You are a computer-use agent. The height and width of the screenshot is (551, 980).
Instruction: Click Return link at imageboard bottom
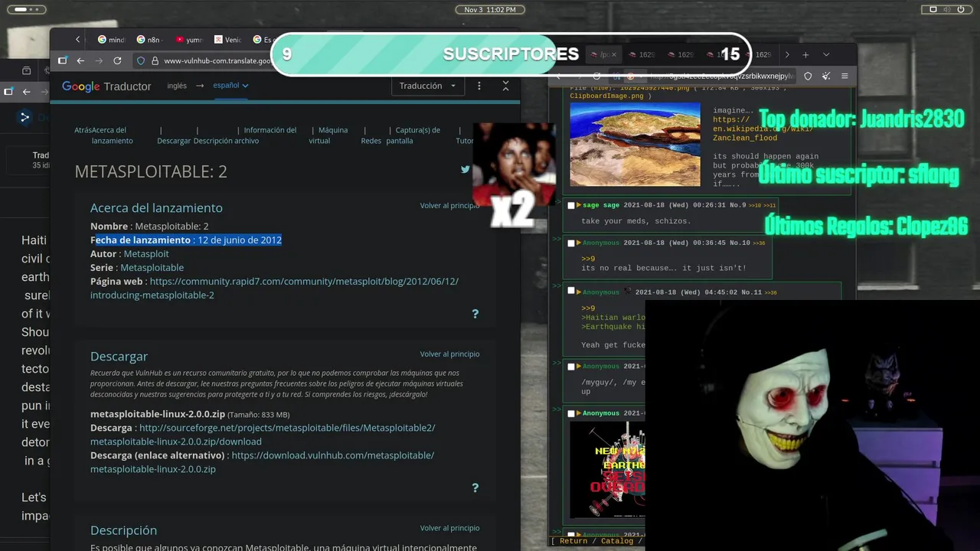(x=573, y=541)
